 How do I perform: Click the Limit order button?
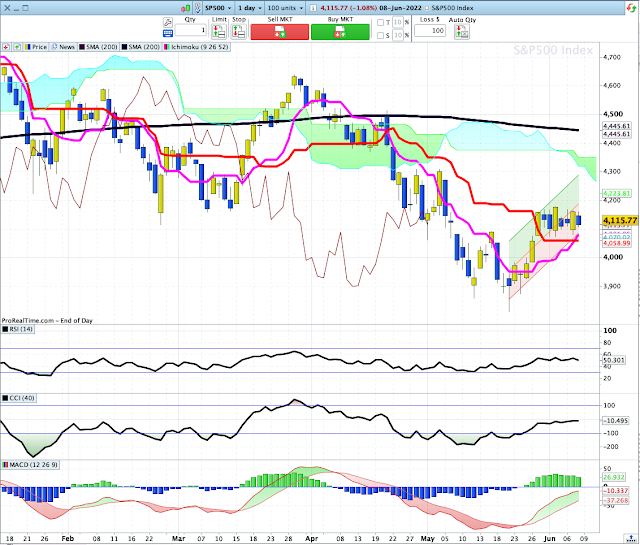pos(219,31)
